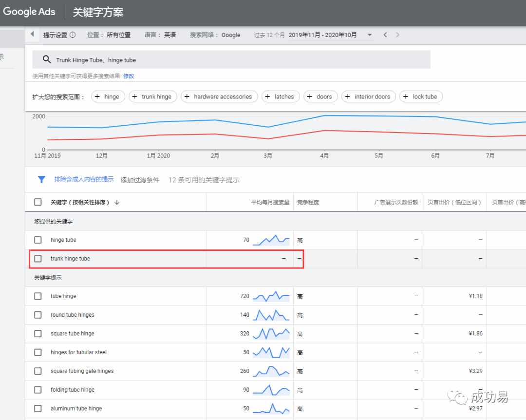Select the 'square tubing gate hinges' keyword text
This screenshot has height=420, width=526.
(82, 371)
